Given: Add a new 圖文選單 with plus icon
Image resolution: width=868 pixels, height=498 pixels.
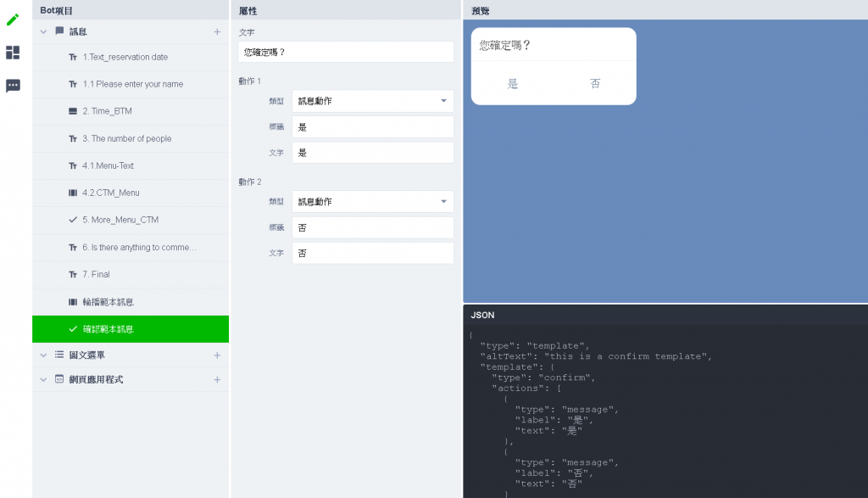Looking at the screenshot, I should click(217, 355).
